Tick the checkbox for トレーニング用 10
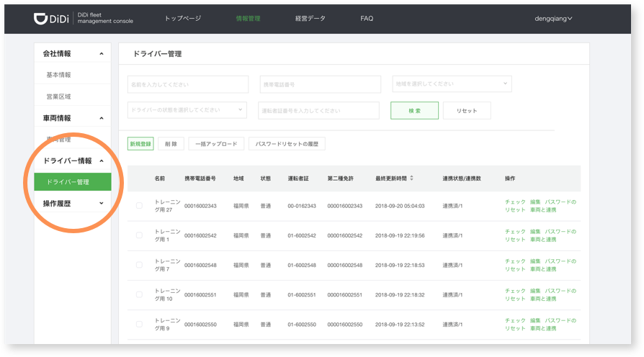This screenshot has width=644, height=357. click(139, 294)
